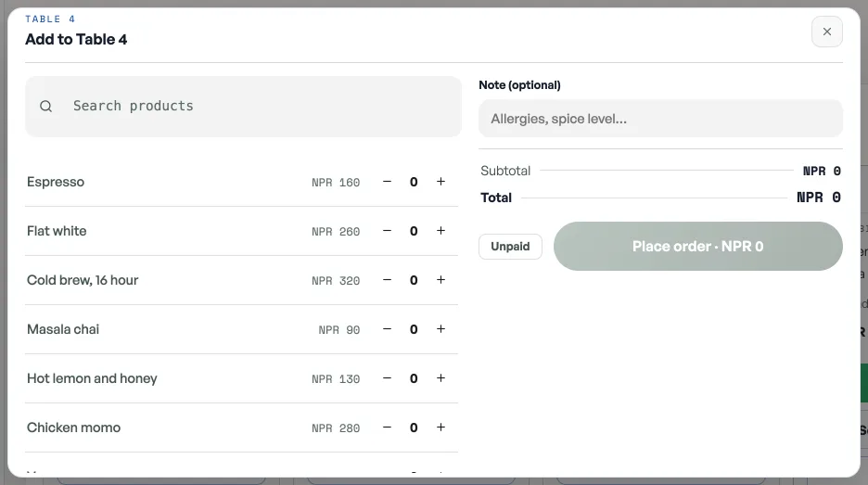The height and width of the screenshot is (485, 868).
Task: Click the NPR 160 Espresso price
Action: tap(336, 182)
